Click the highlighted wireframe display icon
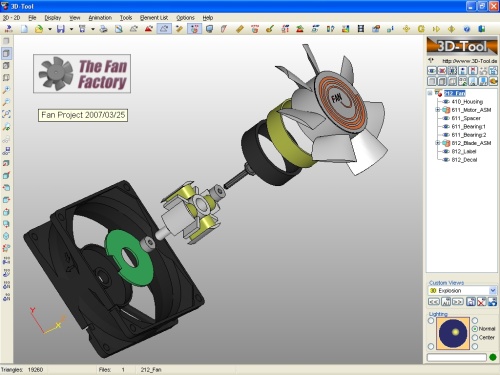This screenshot has width=500, height=375. pos(164,29)
